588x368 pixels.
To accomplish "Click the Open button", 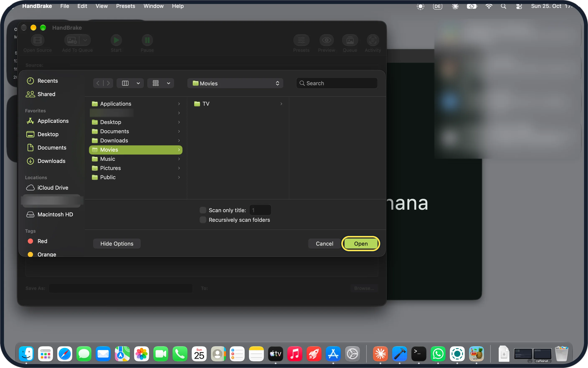I will pyautogui.click(x=361, y=244).
